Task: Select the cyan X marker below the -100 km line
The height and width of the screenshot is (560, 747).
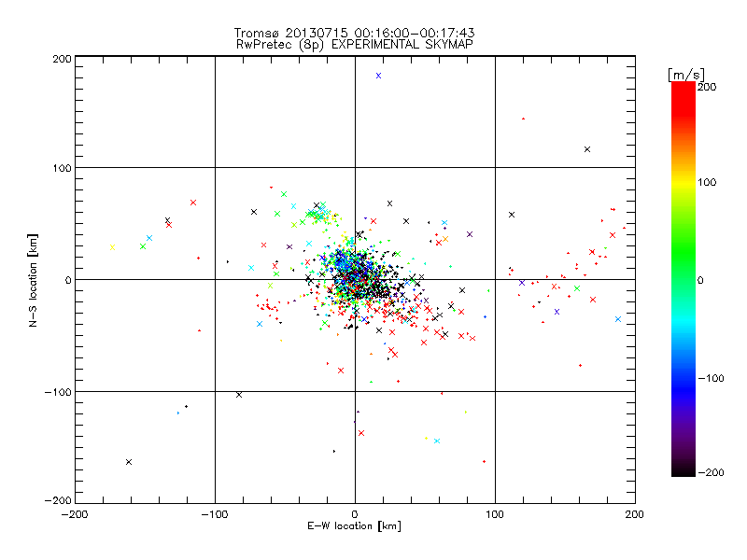Action: (x=437, y=441)
